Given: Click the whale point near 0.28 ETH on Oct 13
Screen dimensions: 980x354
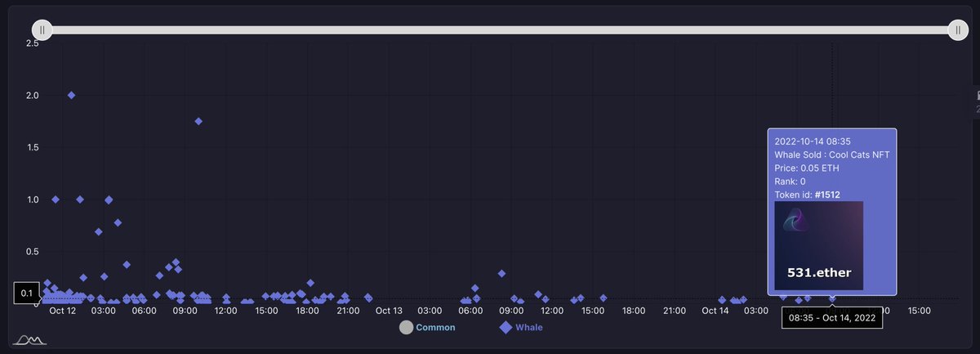Looking at the screenshot, I should pos(501,274).
